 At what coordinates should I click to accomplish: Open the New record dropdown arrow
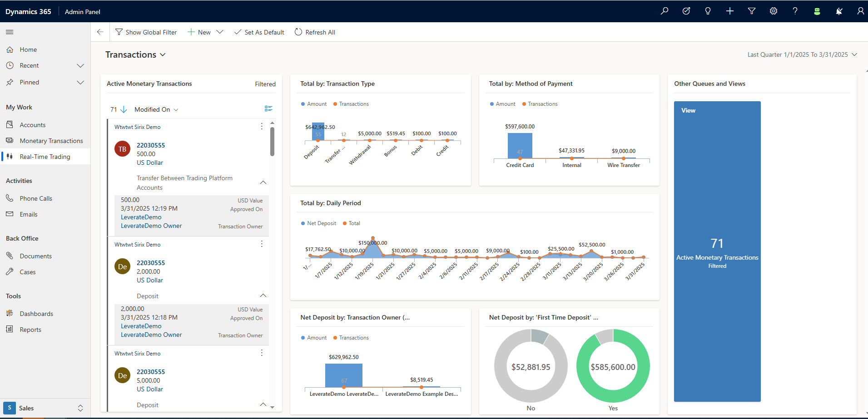click(x=220, y=32)
